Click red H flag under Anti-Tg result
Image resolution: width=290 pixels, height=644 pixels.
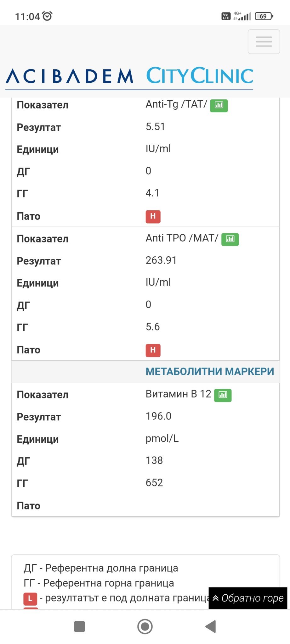(x=153, y=216)
